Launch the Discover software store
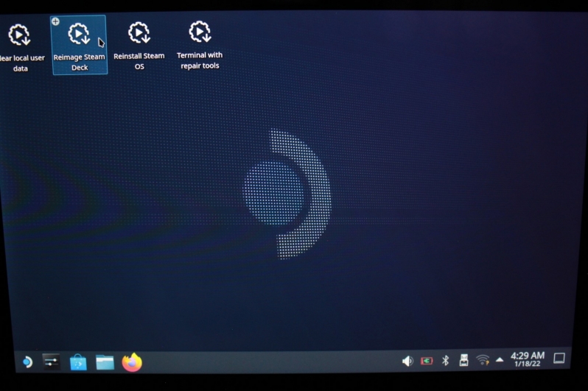 [x=78, y=362]
